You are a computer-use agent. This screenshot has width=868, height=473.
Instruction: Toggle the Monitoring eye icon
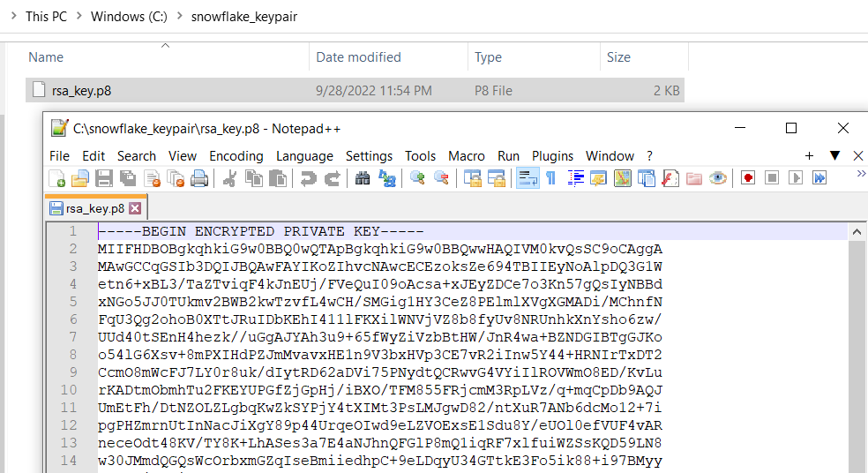click(718, 179)
